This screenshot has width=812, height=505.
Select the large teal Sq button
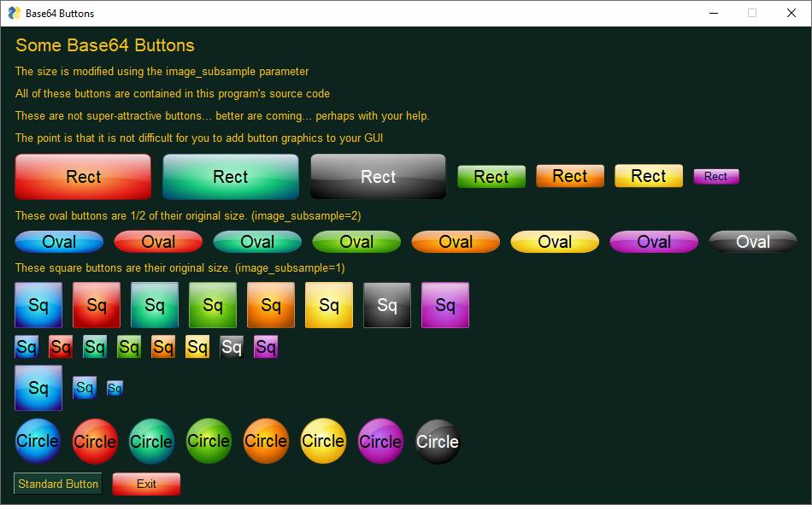155,305
